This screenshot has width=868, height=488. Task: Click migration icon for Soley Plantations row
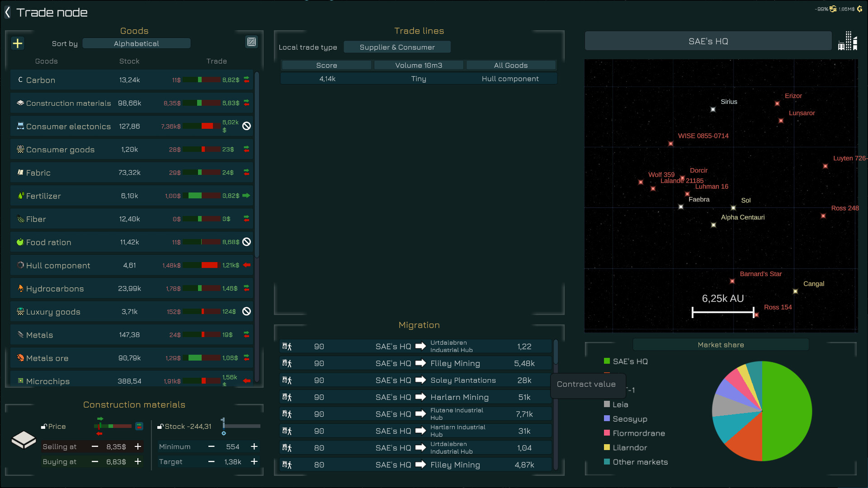[287, 380]
